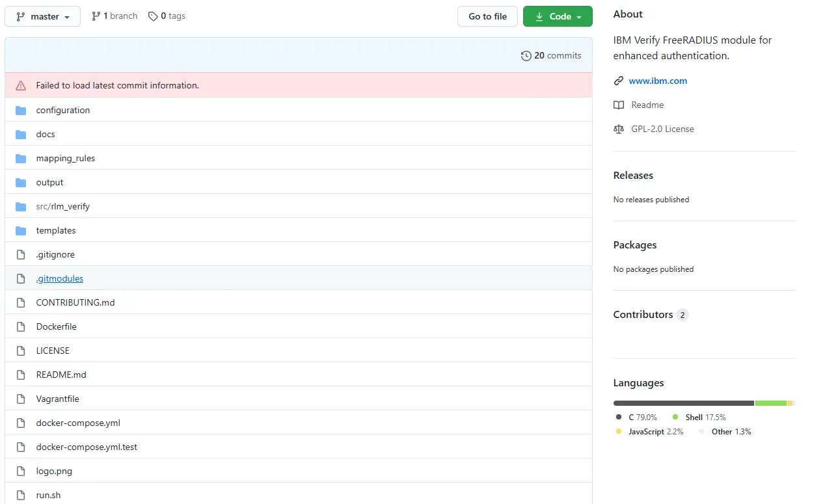
Task: Open the Releases heading link
Action: (633, 175)
